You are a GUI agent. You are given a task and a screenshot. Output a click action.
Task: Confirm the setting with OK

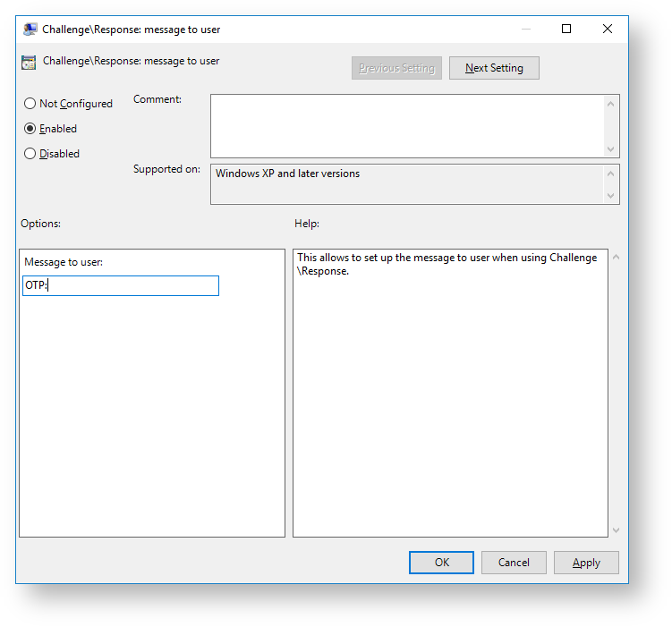point(441,563)
